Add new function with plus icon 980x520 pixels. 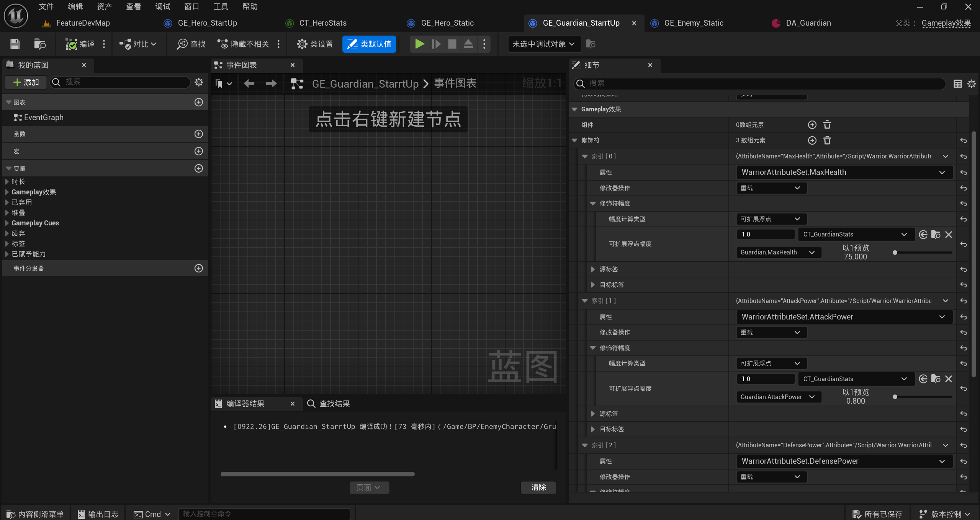coord(199,134)
